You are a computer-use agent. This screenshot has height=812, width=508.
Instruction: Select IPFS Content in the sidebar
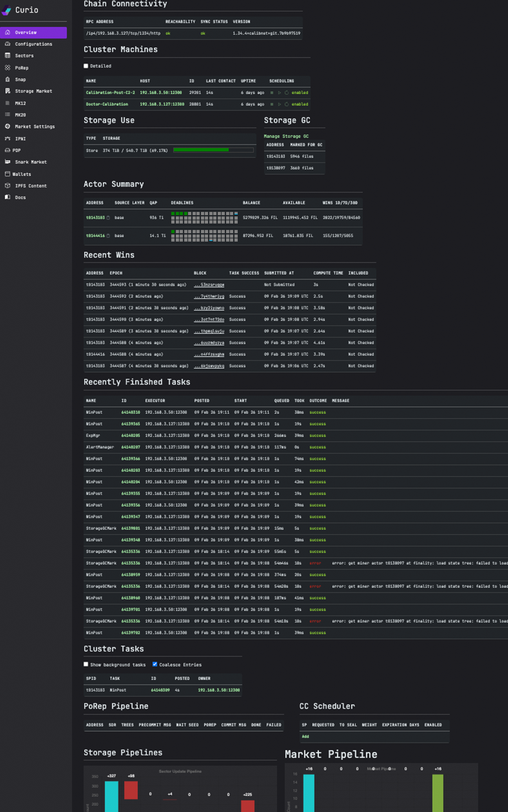tap(31, 186)
